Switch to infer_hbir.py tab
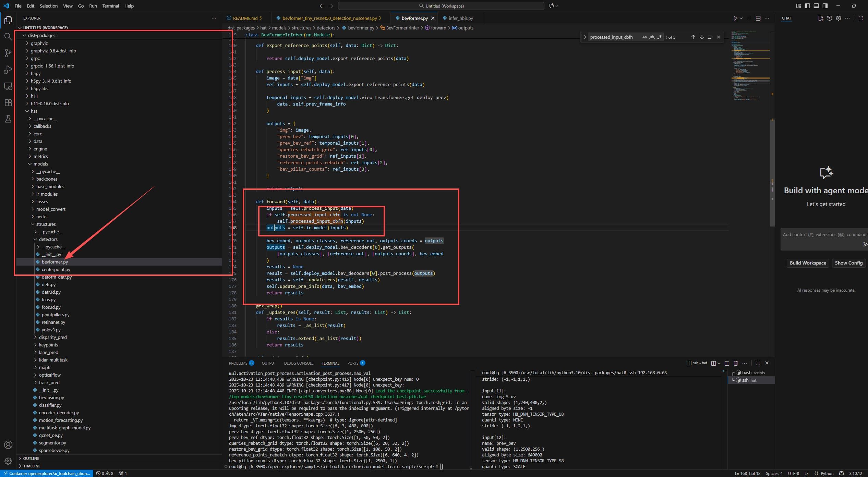Screen dimensions: 868x477 coord(460,18)
